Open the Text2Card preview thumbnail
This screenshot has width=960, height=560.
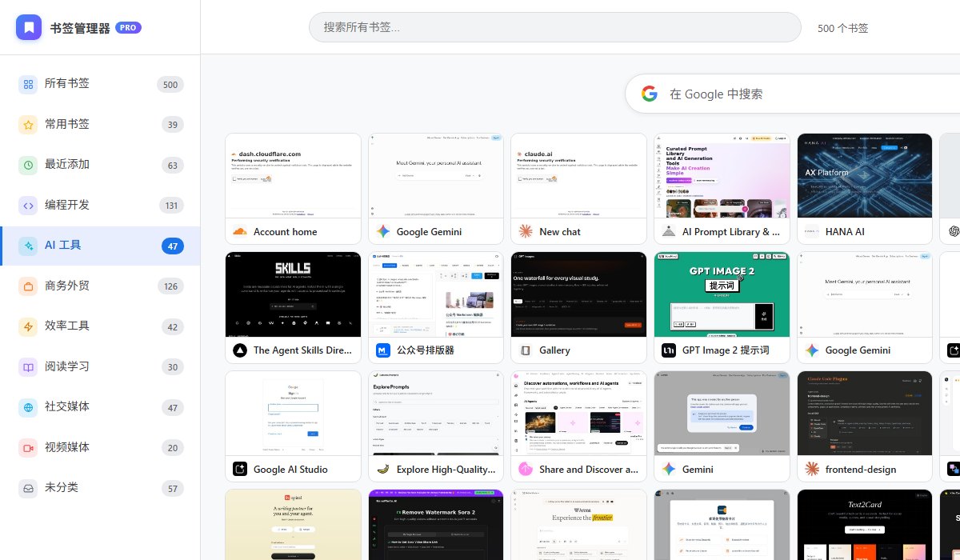tap(865, 525)
